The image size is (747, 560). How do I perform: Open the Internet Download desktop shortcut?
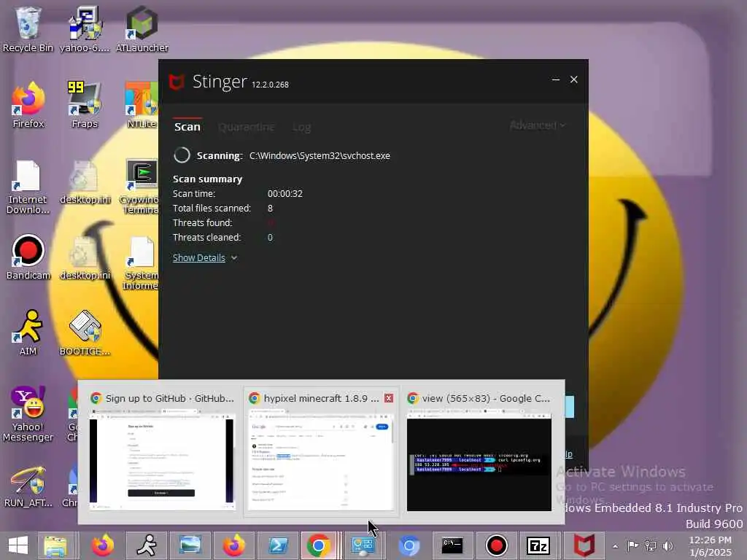(x=28, y=187)
